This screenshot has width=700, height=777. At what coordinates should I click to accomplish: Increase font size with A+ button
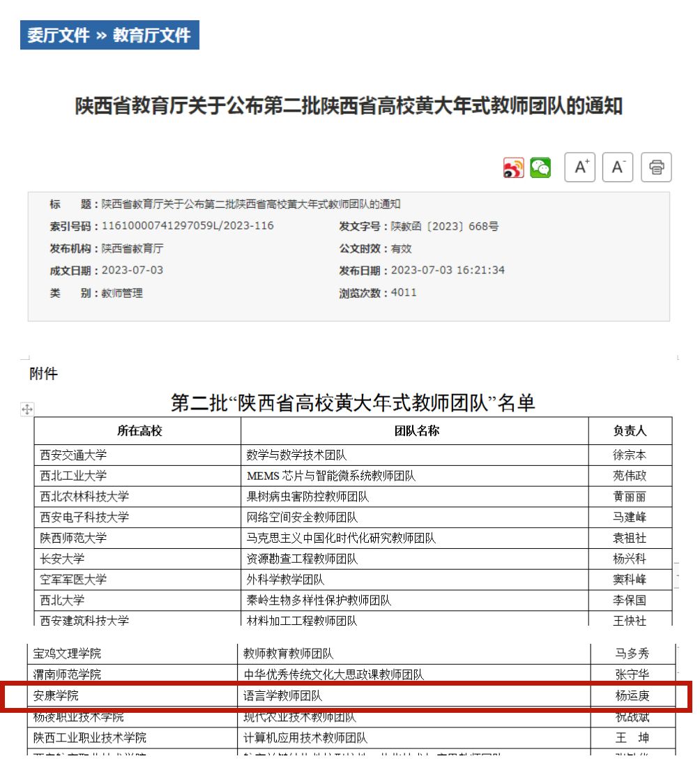(x=579, y=167)
